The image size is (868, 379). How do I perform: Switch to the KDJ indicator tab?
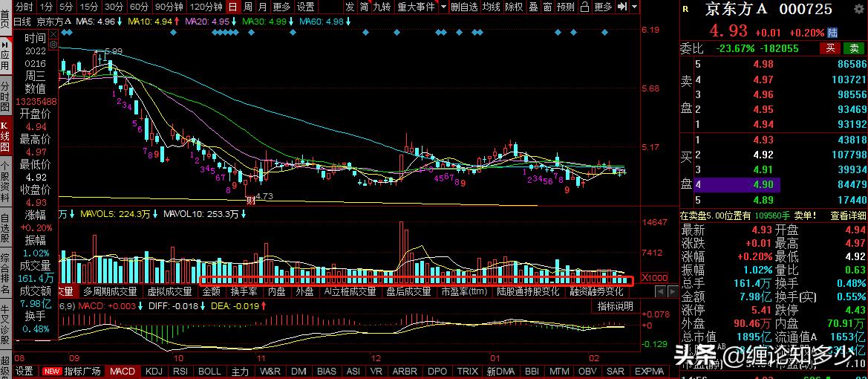tap(154, 371)
